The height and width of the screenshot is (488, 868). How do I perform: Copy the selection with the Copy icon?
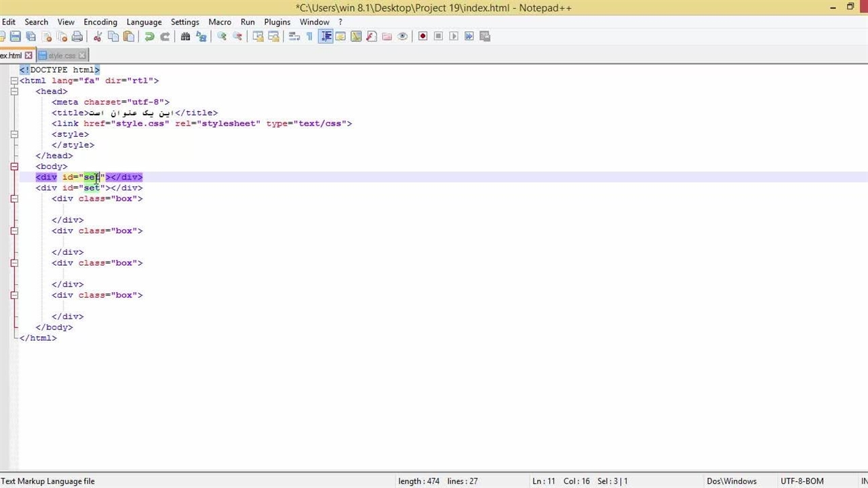(x=113, y=37)
